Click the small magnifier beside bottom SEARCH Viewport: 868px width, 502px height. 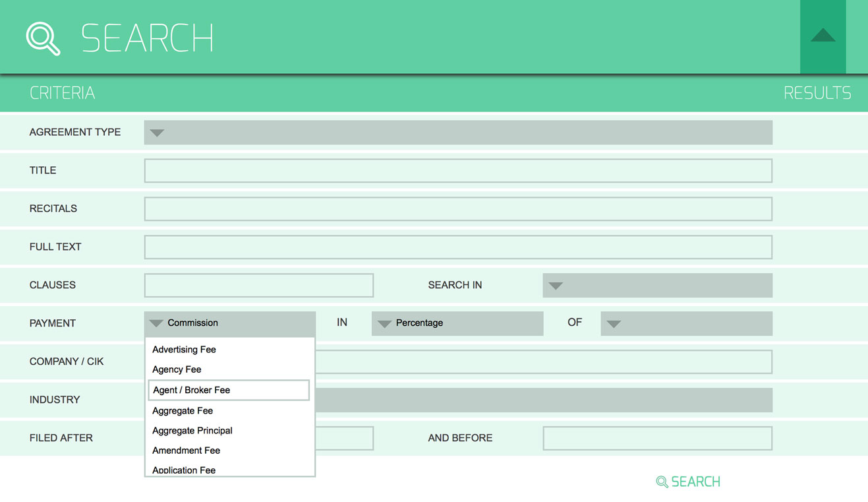(662, 482)
